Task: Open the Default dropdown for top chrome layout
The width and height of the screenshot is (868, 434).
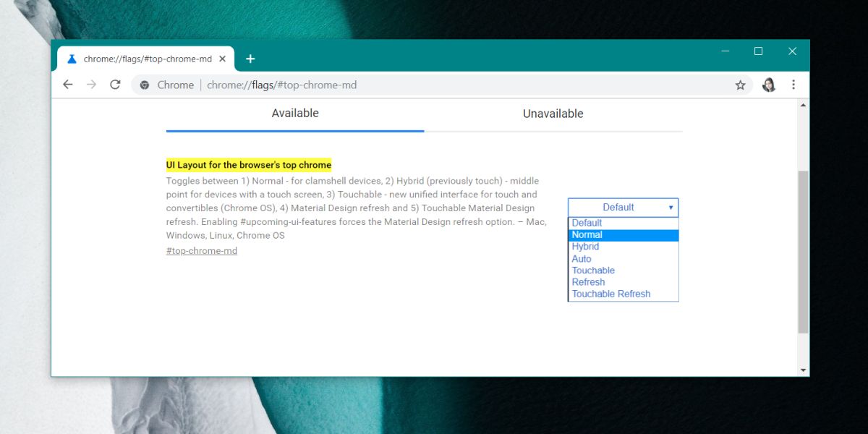Action: point(624,208)
